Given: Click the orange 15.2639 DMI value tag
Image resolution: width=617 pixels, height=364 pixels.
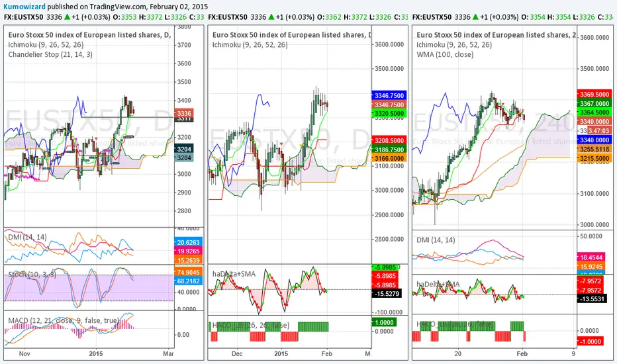Looking at the screenshot, I should coord(189,259).
